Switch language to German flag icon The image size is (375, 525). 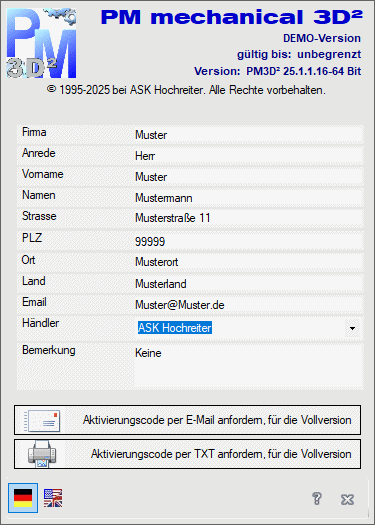click(23, 498)
